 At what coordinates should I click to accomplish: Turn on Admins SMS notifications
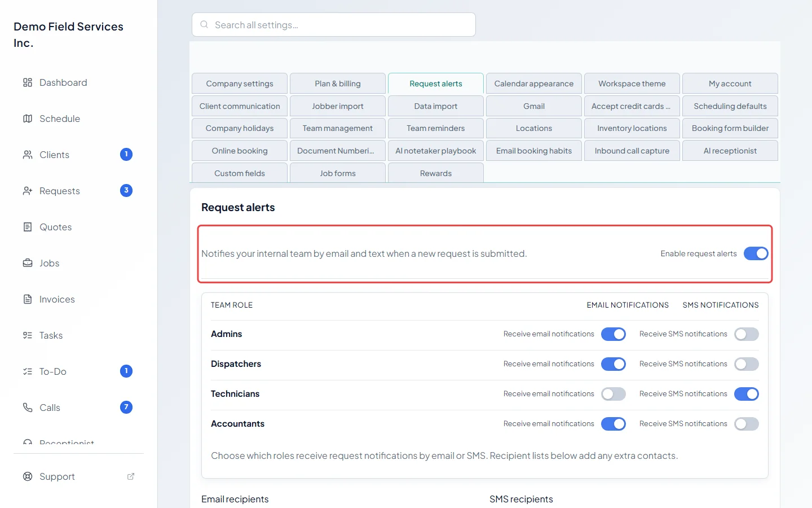point(747,334)
